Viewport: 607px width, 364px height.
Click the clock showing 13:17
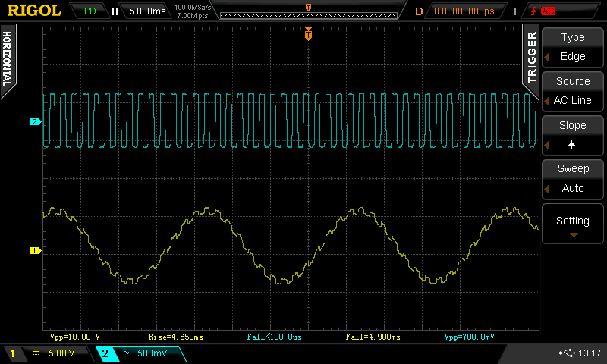click(590, 353)
